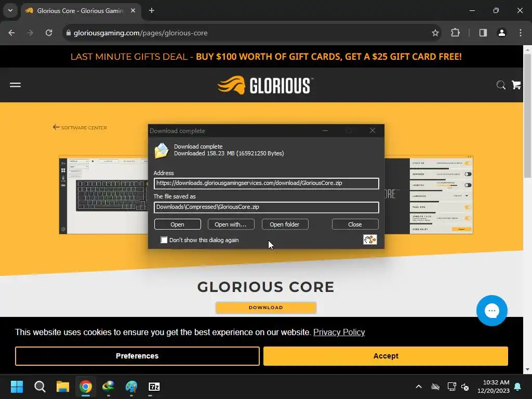Viewport: 532px width, 399px height.
Task: Open File Explorer from taskbar
Action: pyautogui.click(x=63, y=387)
